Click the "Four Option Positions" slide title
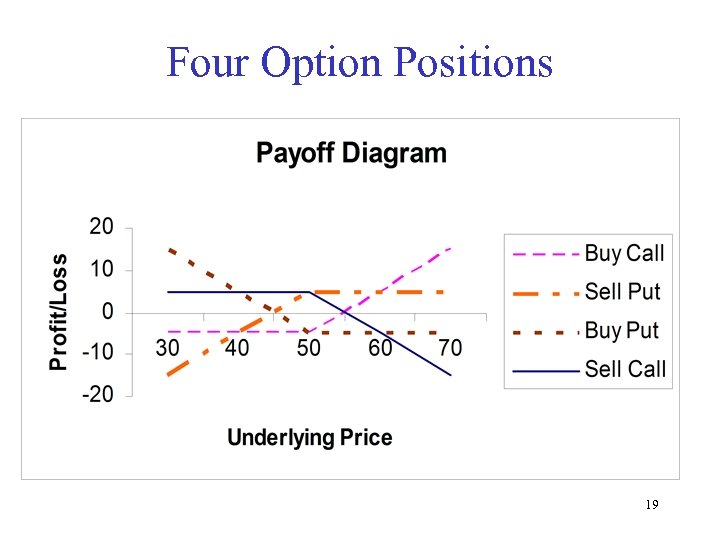720x540 pixels. coord(359,63)
